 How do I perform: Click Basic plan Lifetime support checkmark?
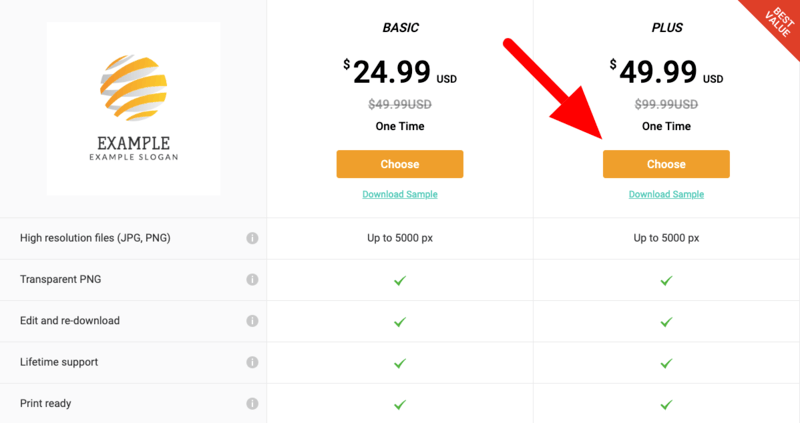(399, 363)
